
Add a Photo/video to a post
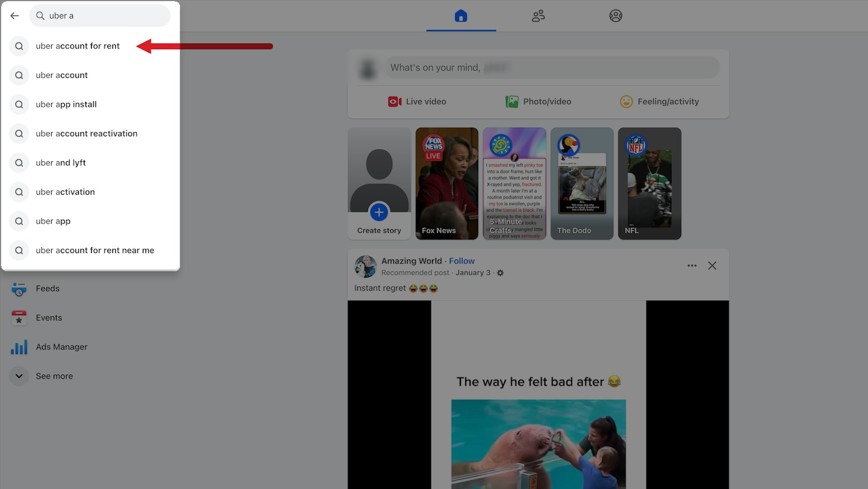(538, 101)
